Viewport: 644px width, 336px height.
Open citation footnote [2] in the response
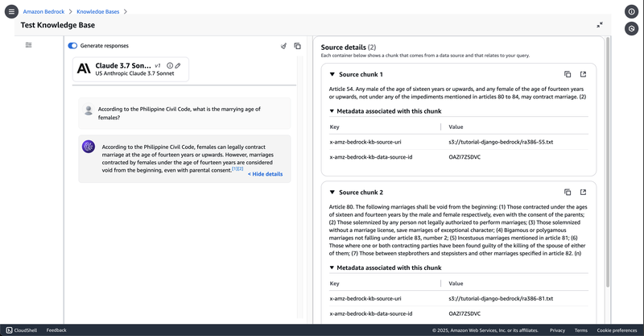point(240,168)
